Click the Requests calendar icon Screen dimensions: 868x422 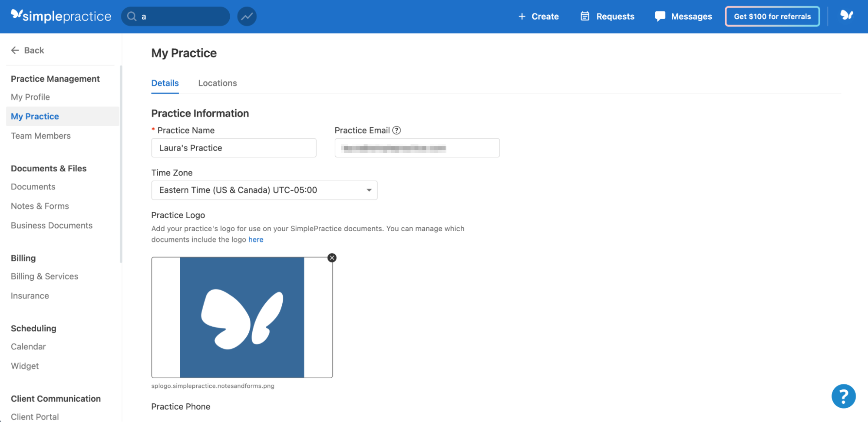[x=585, y=16]
